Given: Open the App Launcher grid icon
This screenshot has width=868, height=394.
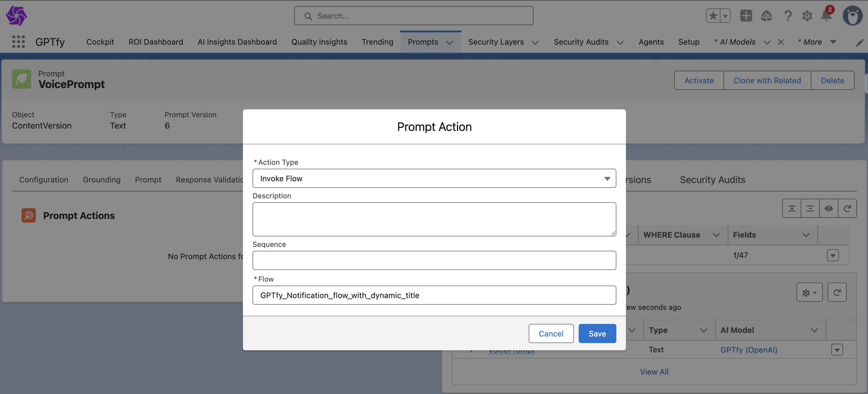Looking at the screenshot, I should 19,42.
